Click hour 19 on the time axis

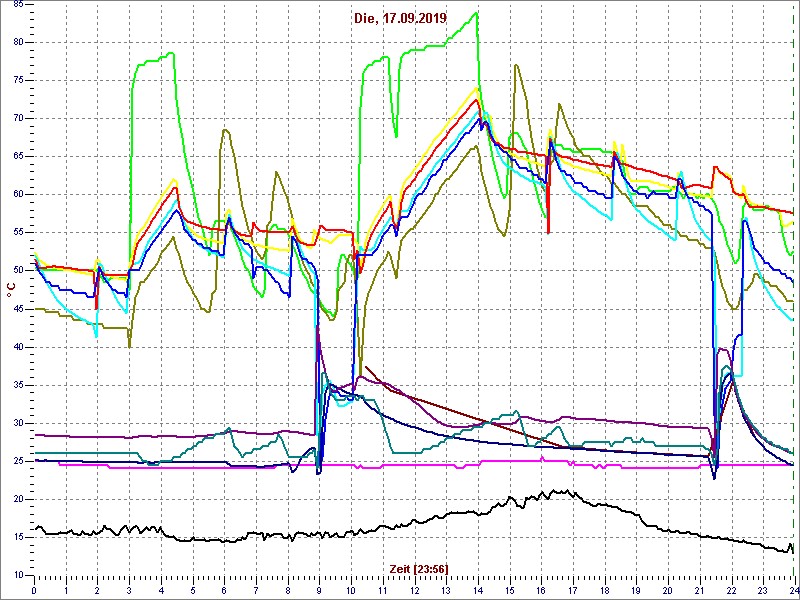(635, 591)
